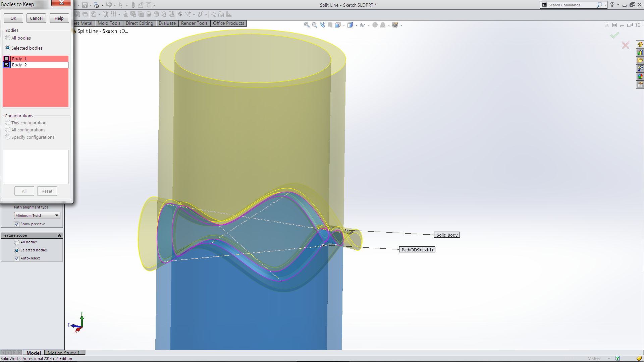
Task: Click Zoom to Area icon
Action: click(314, 25)
